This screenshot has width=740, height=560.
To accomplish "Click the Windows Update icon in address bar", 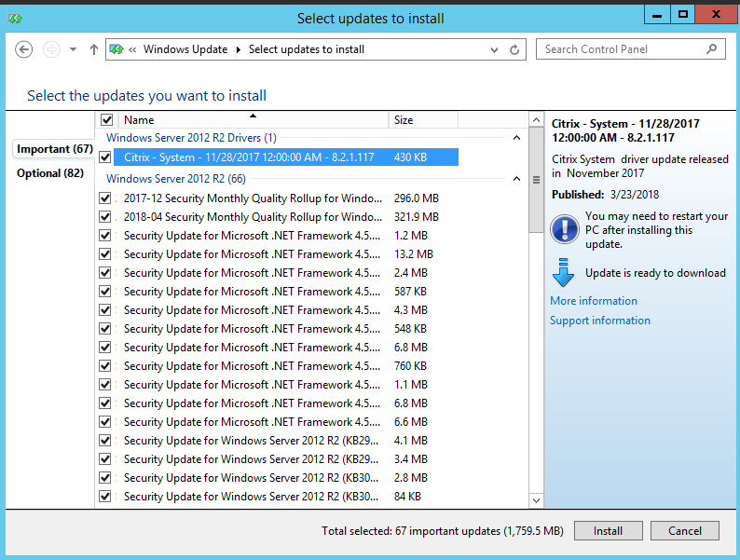I will click(116, 49).
